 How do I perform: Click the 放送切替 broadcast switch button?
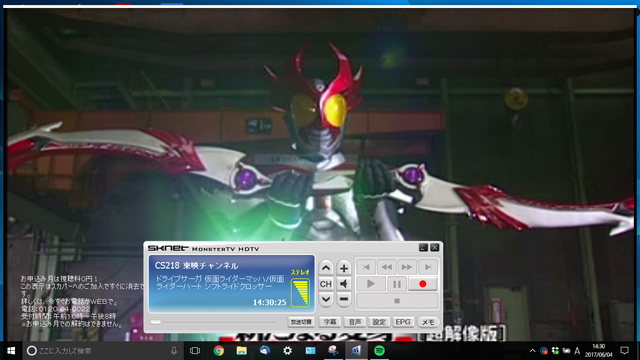click(x=301, y=322)
